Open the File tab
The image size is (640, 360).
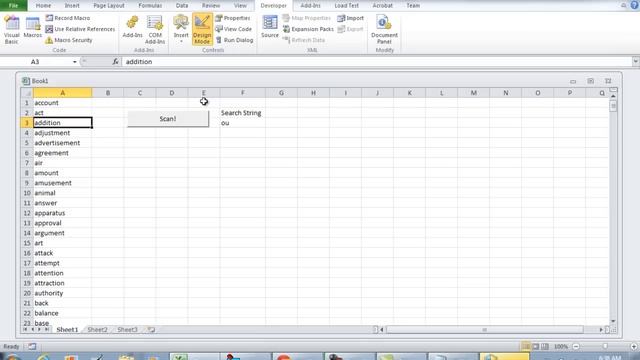coord(13,5)
